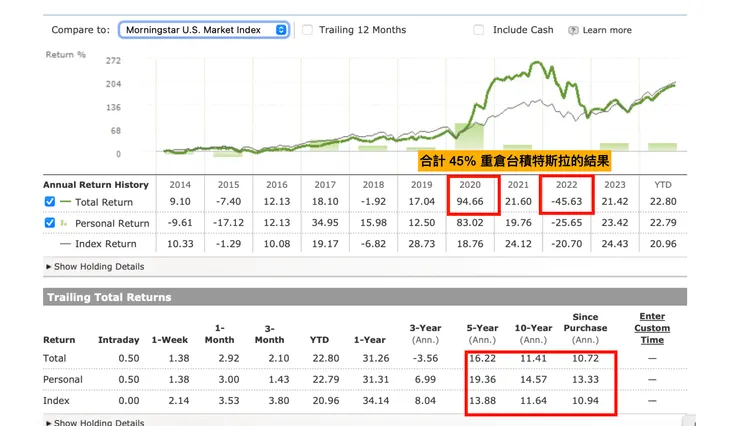Click the -3.56 three-year Total value
Screen dimensions: 740x426
pyautogui.click(x=425, y=358)
